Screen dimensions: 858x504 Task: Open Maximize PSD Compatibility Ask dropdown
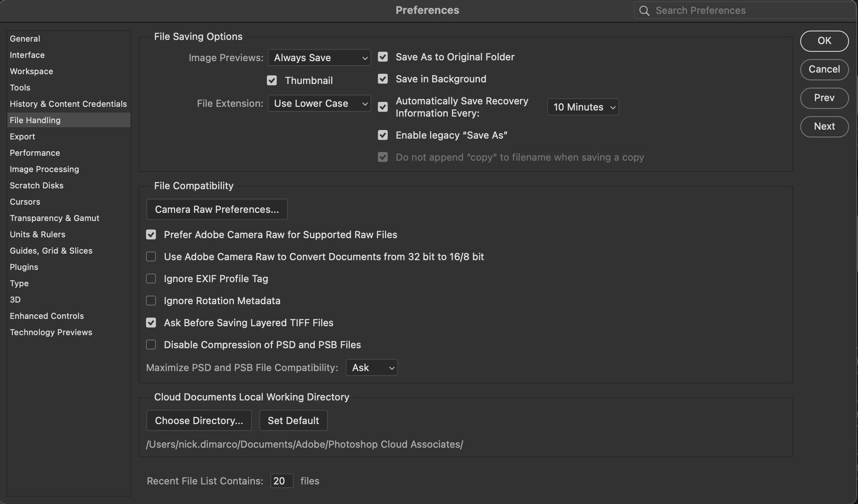pos(372,368)
